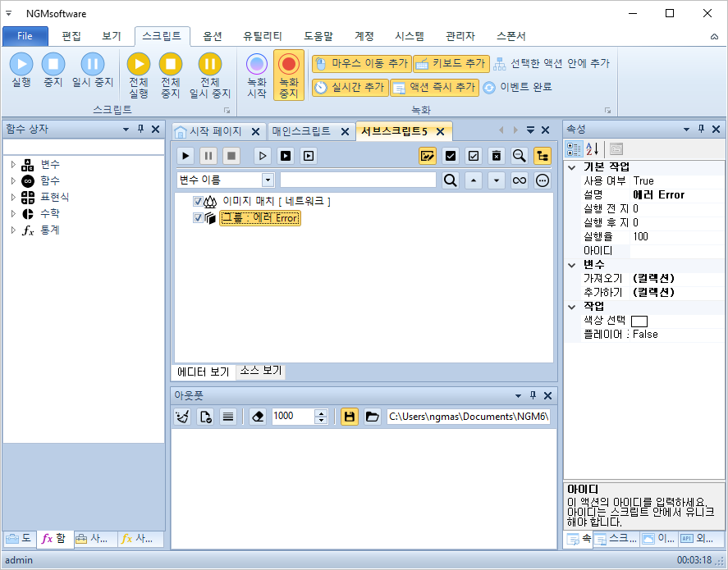Toggle alphabetical sort in the 속성 panel
The height and width of the screenshot is (570, 728).
coord(593,149)
